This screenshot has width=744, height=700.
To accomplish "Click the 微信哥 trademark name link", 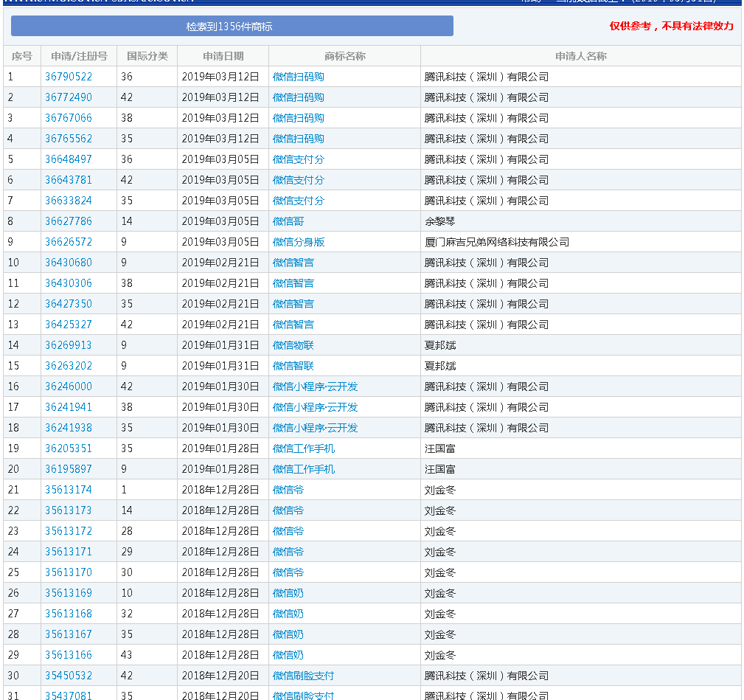I will point(288,221).
